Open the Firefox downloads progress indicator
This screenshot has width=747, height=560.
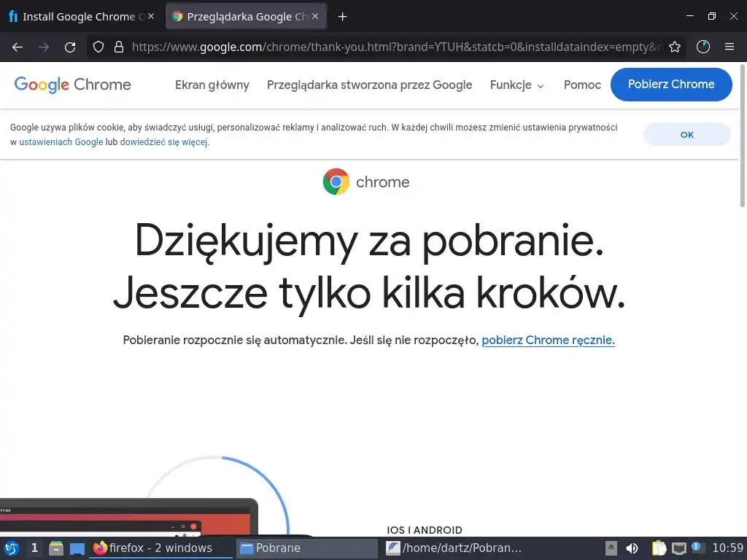[x=703, y=47]
